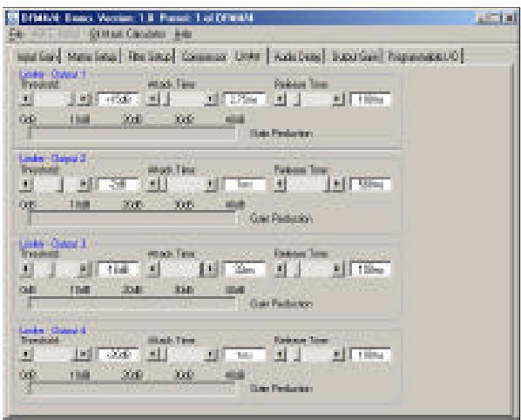This screenshot has width=521, height=420.
Task: Click the right arrow of Output 1 Release Time scrollbar
Action: tap(337, 99)
